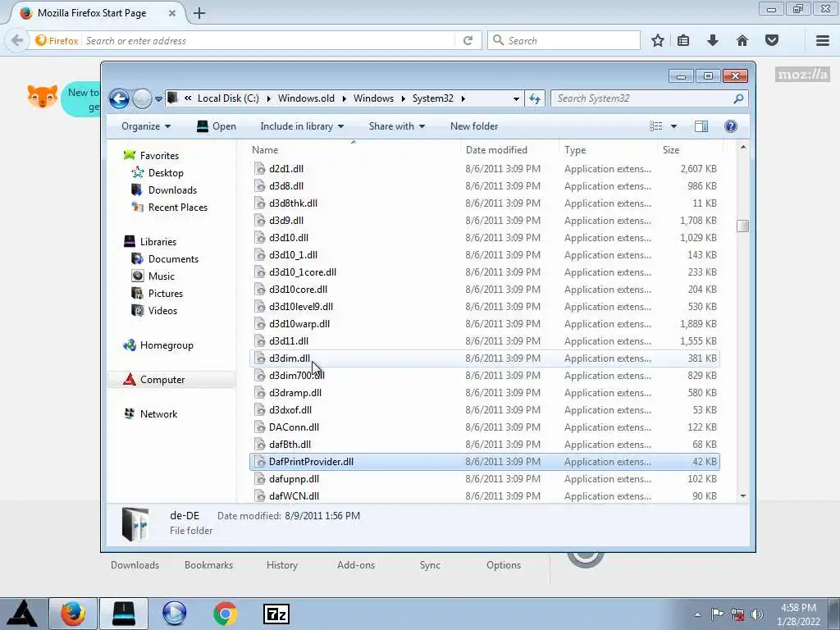
Task: Open Explorer help icon
Action: point(731,126)
